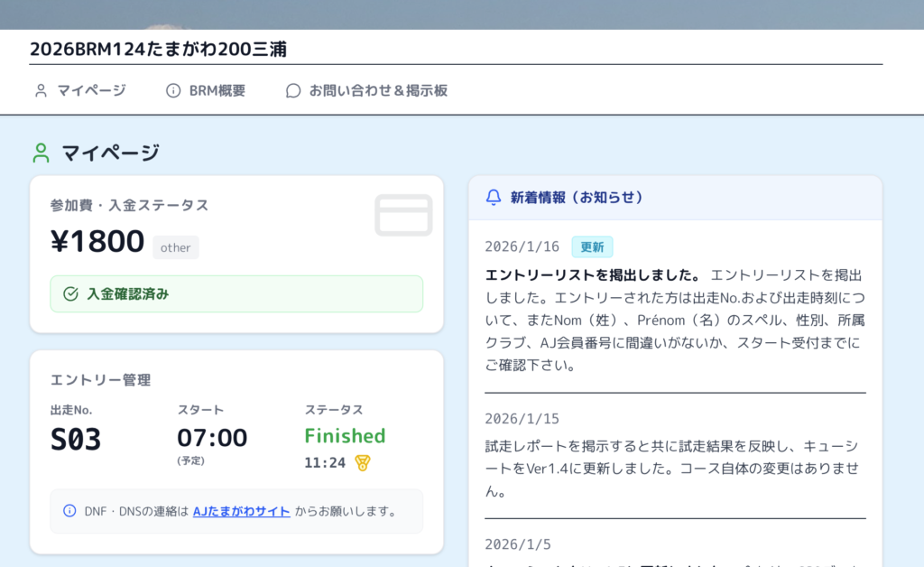The width and height of the screenshot is (924, 567).
Task: Open the お問い合わせ＆掲示板 tab
Action: 378,90
